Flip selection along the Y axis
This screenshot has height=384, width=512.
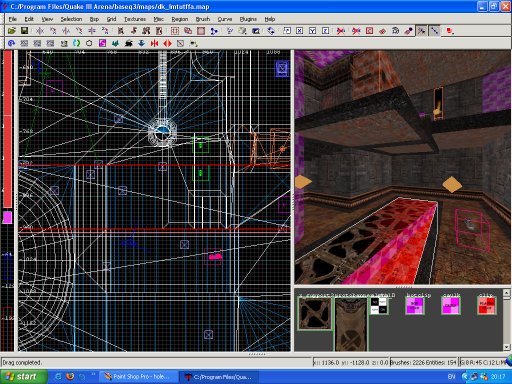click(66, 31)
